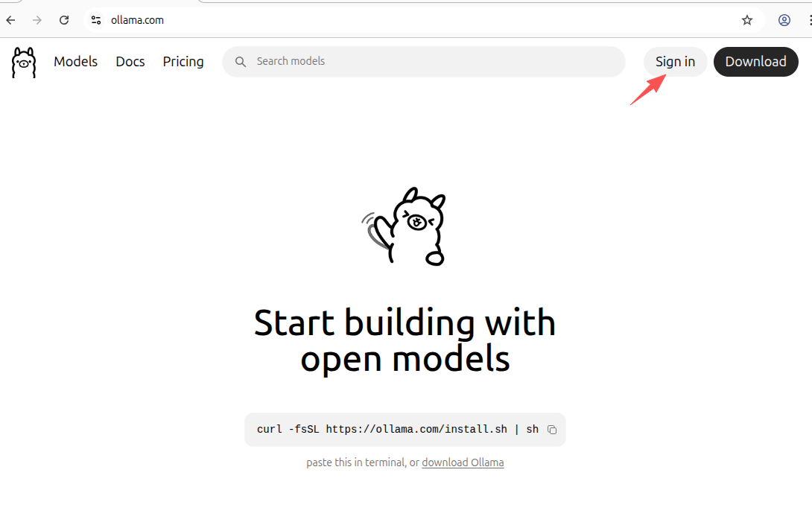Viewport: 812px width, 528px height.
Task: Open the Pricing page
Action: [183, 62]
